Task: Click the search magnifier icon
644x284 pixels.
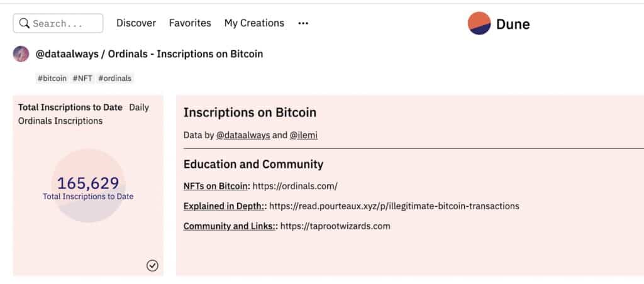Action: [25, 23]
